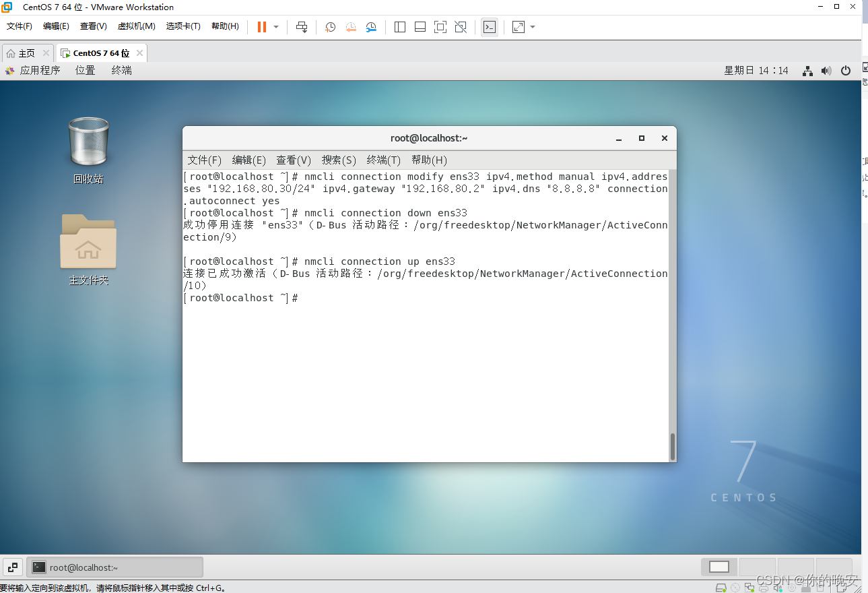Click the 成功停用连接 "ens33" output line
The height and width of the screenshot is (593, 868).
(x=426, y=225)
